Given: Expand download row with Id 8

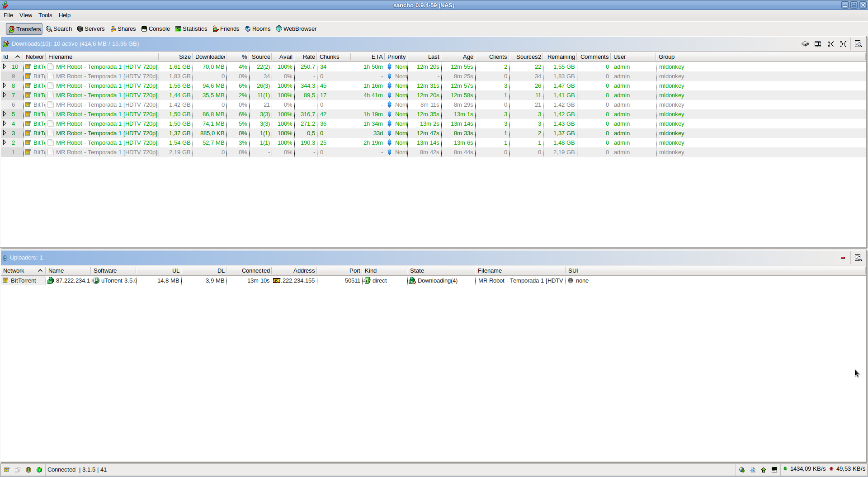Looking at the screenshot, I should (x=5, y=85).
